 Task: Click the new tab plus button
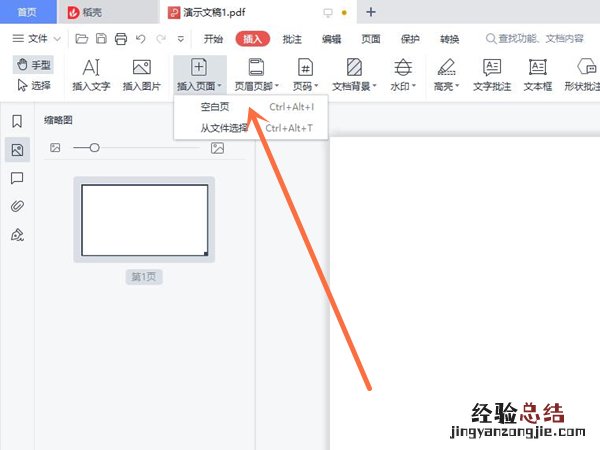click(x=370, y=12)
